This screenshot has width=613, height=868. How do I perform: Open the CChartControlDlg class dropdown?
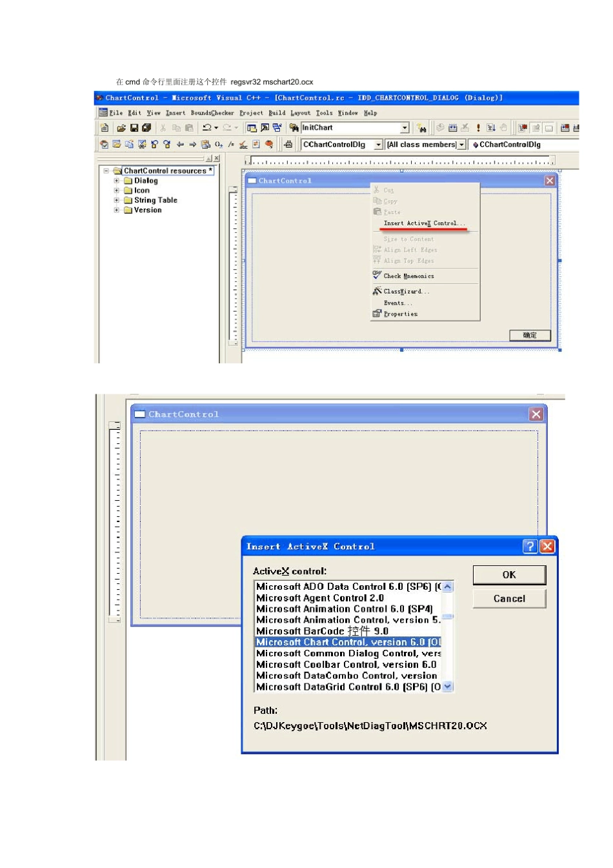click(379, 145)
